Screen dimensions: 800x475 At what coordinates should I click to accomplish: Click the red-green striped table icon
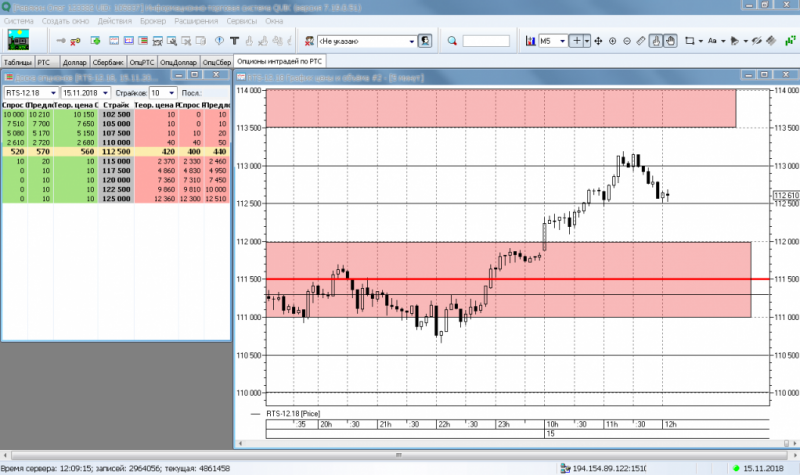(x=143, y=41)
